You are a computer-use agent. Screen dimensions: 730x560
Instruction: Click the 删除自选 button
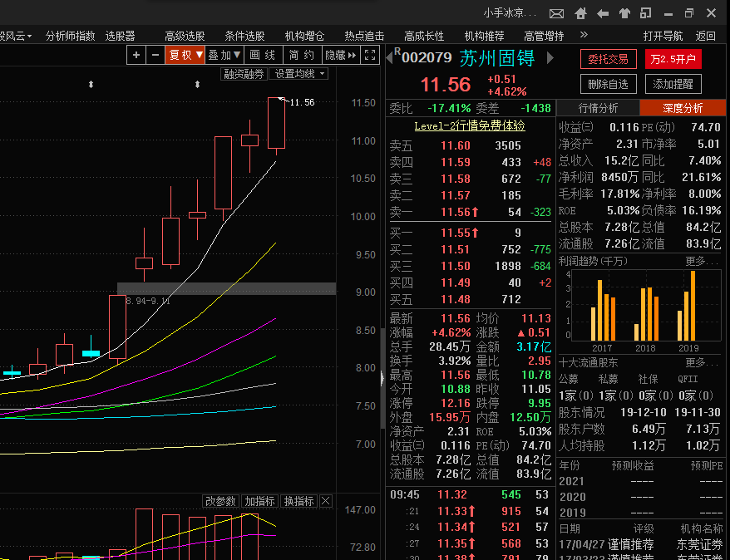click(608, 84)
